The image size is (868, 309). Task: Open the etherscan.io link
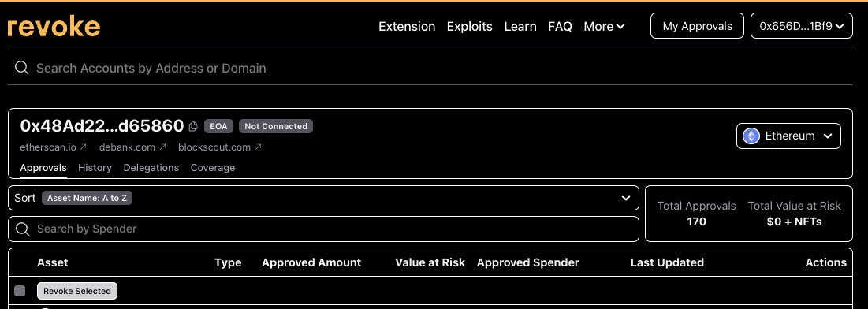point(53,147)
